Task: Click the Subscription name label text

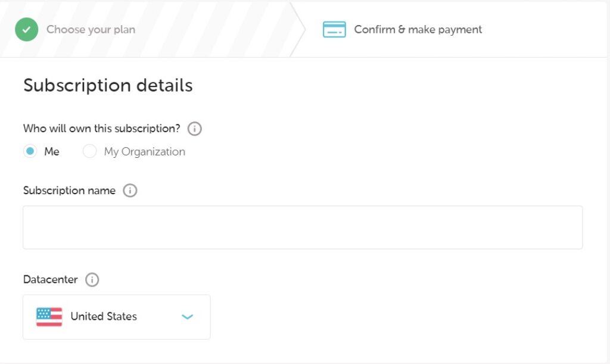Action: point(69,191)
